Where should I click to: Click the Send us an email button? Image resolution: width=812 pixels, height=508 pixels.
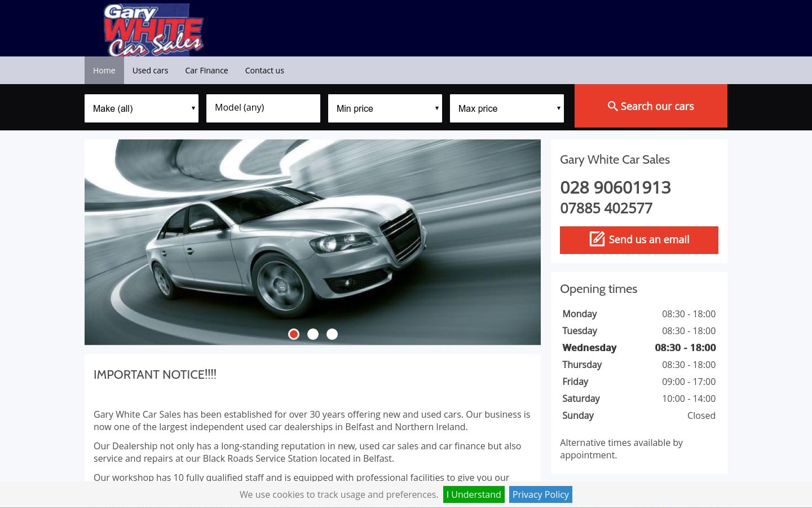tap(639, 240)
